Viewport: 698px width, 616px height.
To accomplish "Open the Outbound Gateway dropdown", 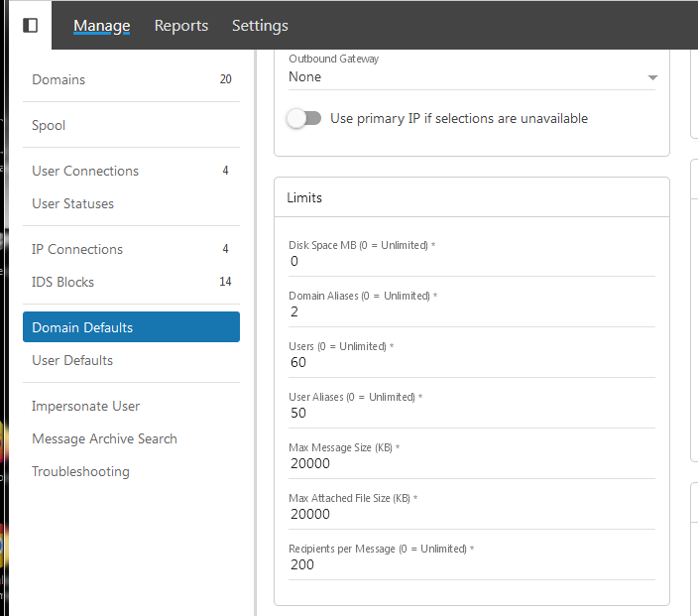I will tap(472, 77).
